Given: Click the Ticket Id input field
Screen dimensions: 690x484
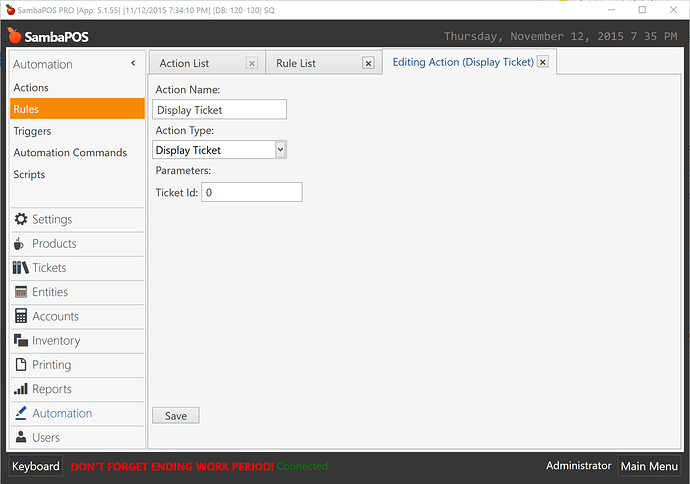Looking at the screenshot, I should 251,192.
